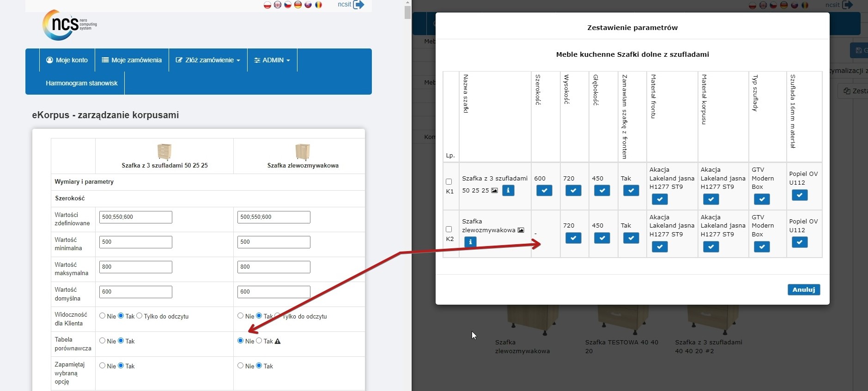868x391 pixels.
Task: Go to Moje konto
Action: [67, 60]
